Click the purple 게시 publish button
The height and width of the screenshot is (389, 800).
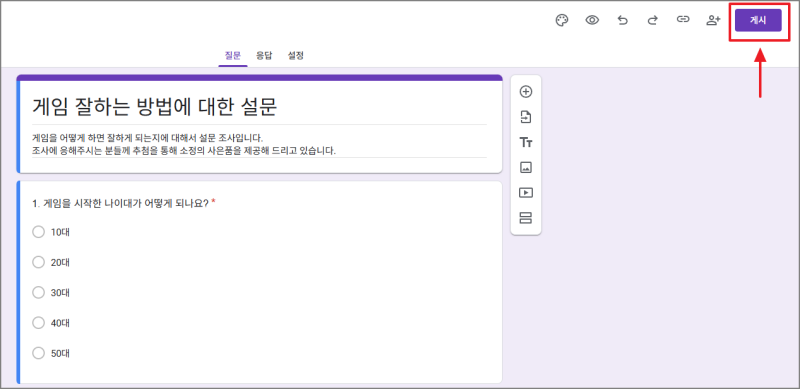(758, 20)
